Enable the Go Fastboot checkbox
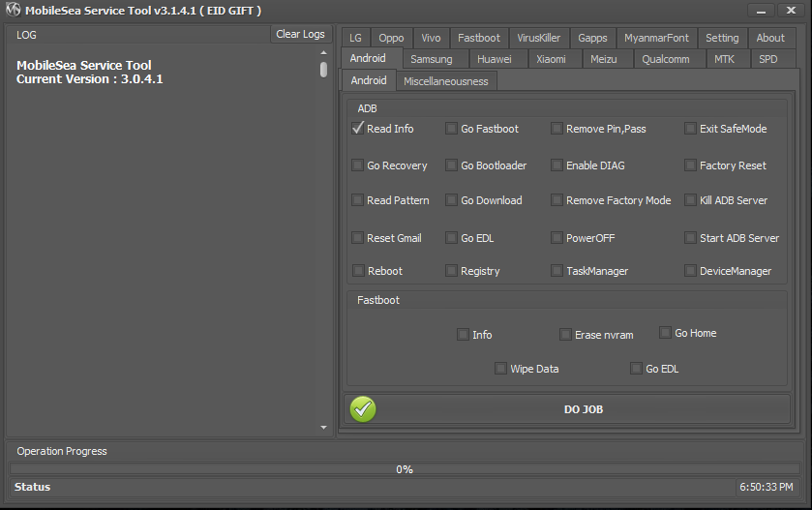The image size is (812, 510). pyautogui.click(x=451, y=129)
